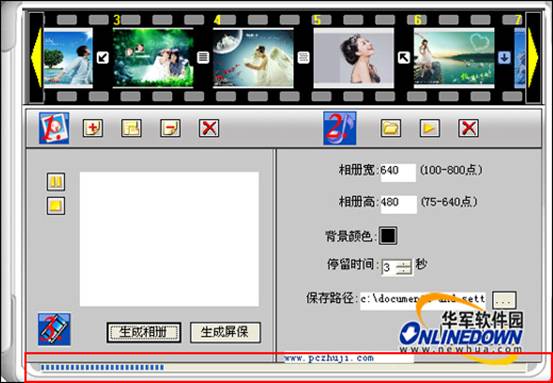Viewport: 553px width, 383px height.
Task: Click the blue progress bar
Action: (x=102, y=367)
